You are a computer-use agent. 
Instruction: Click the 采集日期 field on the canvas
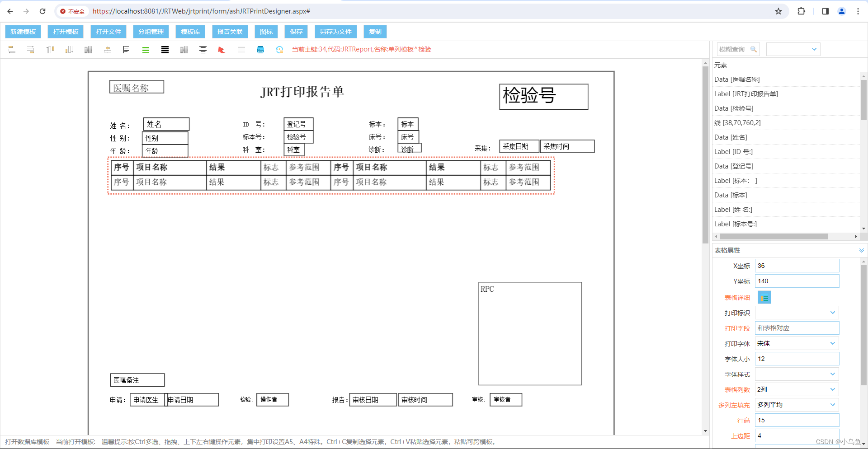pyautogui.click(x=519, y=146)
